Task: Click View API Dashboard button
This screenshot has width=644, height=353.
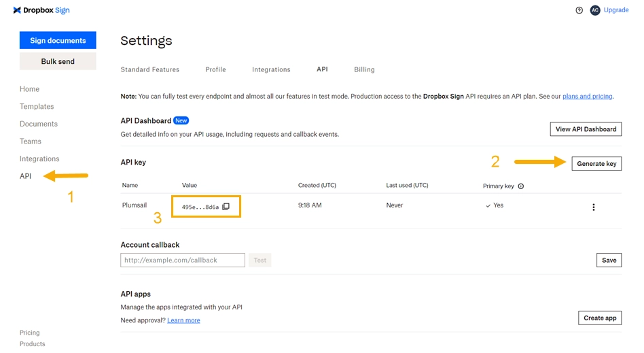Action: (586, 129)
